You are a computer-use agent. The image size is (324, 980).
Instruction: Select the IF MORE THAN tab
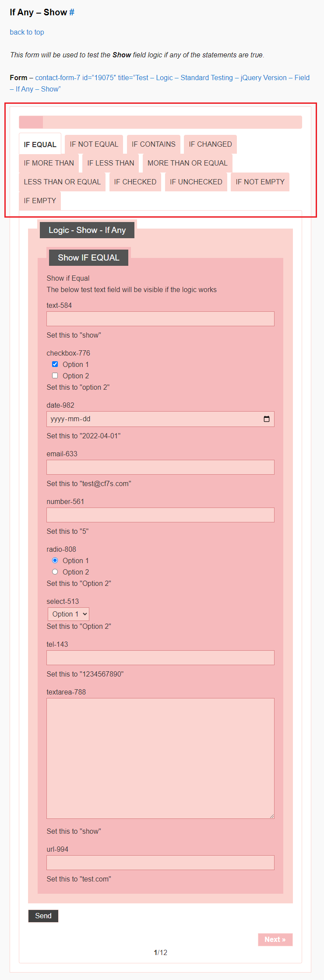pos(49,163)
